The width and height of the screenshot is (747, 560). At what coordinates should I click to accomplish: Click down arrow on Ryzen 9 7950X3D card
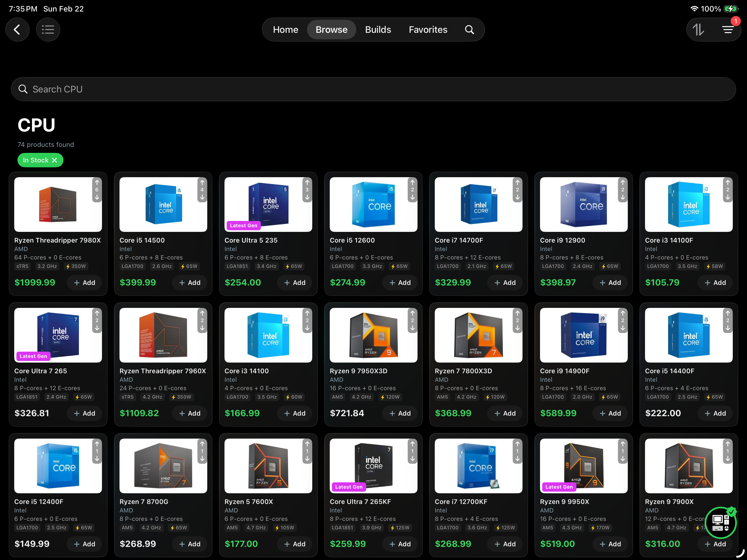(x=412, y=328)
